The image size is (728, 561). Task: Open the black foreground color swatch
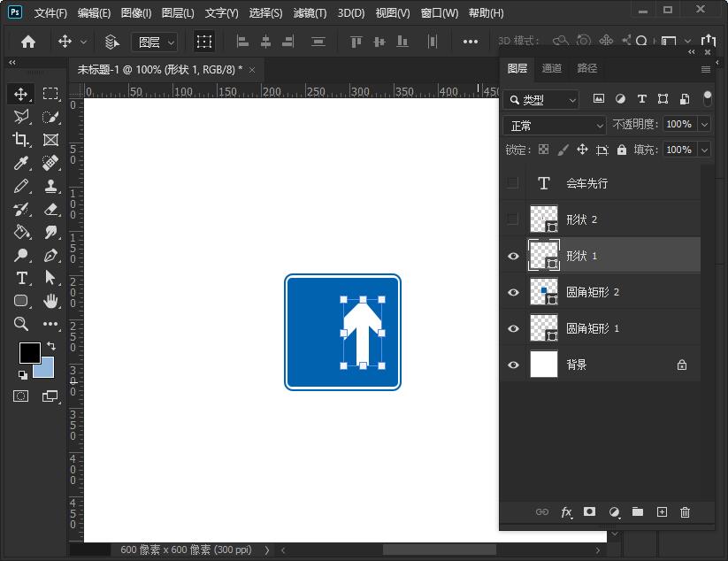tap(30, 353)
